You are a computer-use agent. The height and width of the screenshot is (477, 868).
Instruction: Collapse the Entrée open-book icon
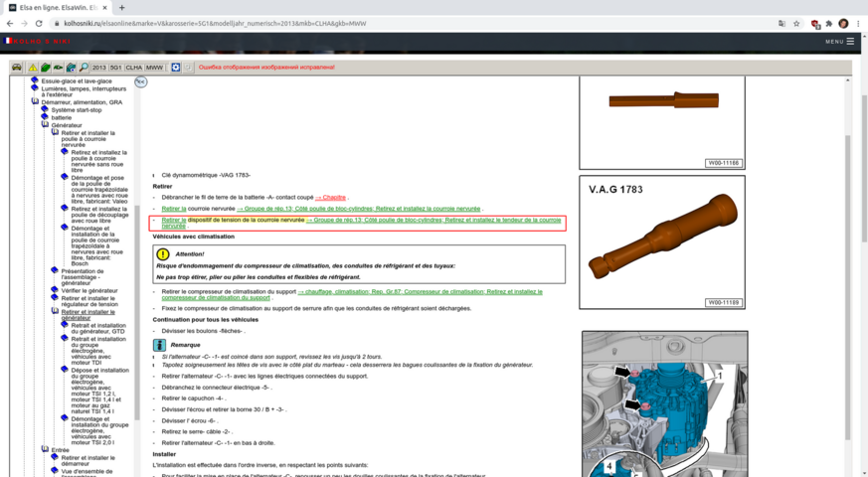pos(45,449)
